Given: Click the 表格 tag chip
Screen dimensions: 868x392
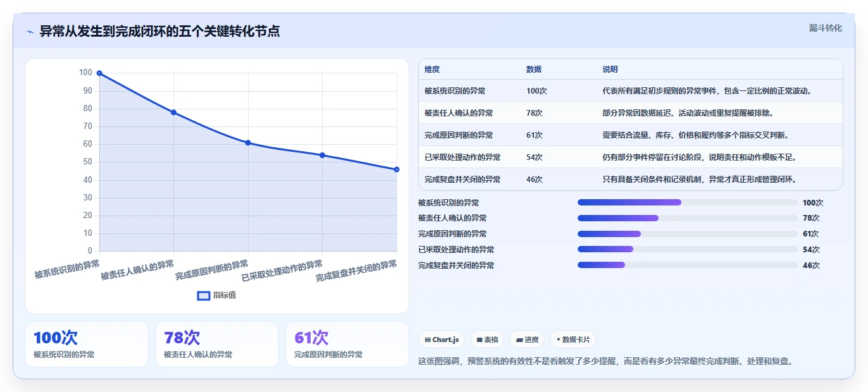Looking at the screenshot, I should [487, 340].
